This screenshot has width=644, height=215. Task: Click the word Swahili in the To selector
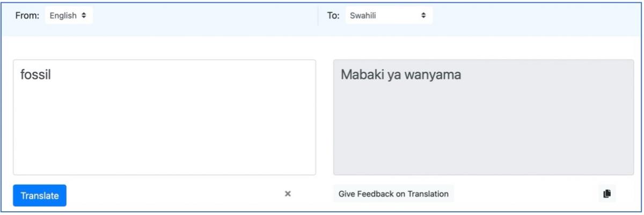click(363, 16)
